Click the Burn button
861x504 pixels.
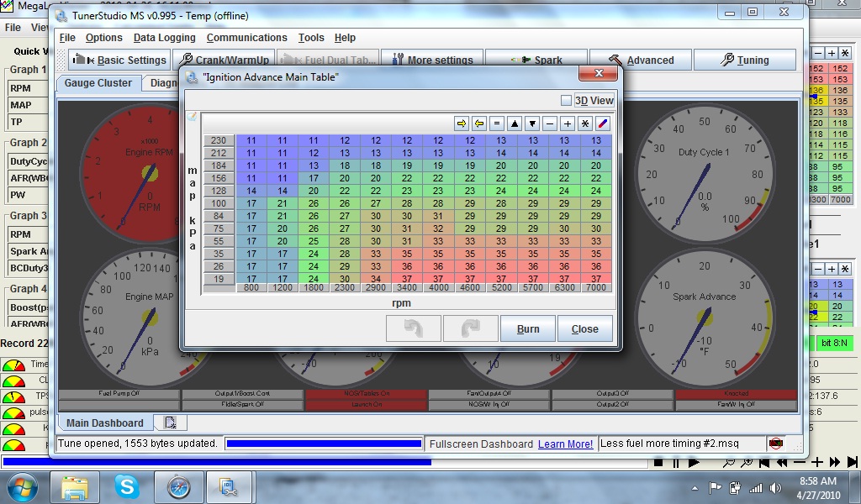(528, 329)
